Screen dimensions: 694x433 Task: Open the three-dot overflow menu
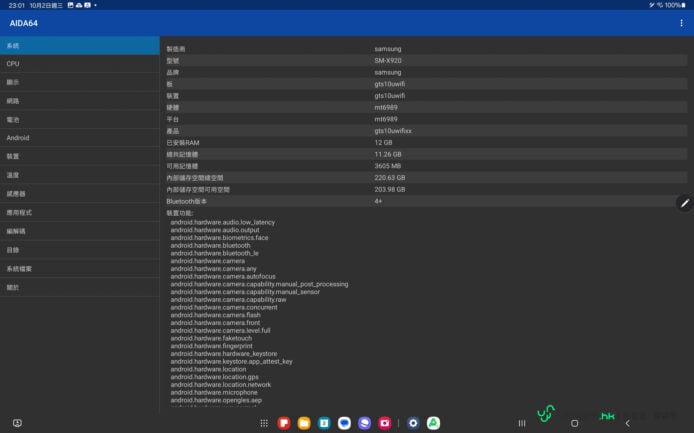[x=681, y=23]
